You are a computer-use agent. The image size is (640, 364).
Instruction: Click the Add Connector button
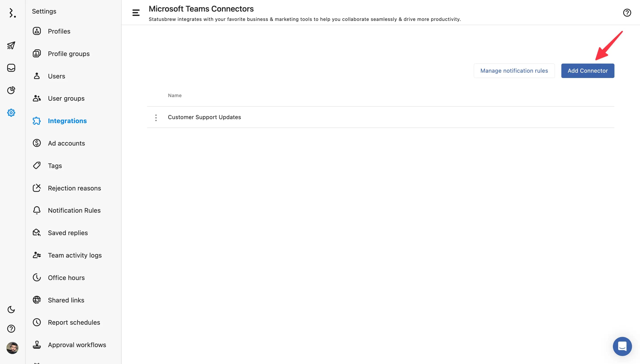[587, 71]
